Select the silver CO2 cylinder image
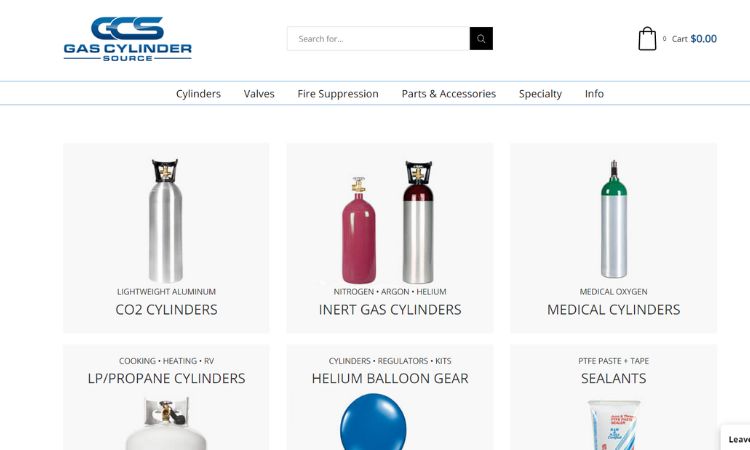Viewport: 750px width, 450px height. (165, 220)
